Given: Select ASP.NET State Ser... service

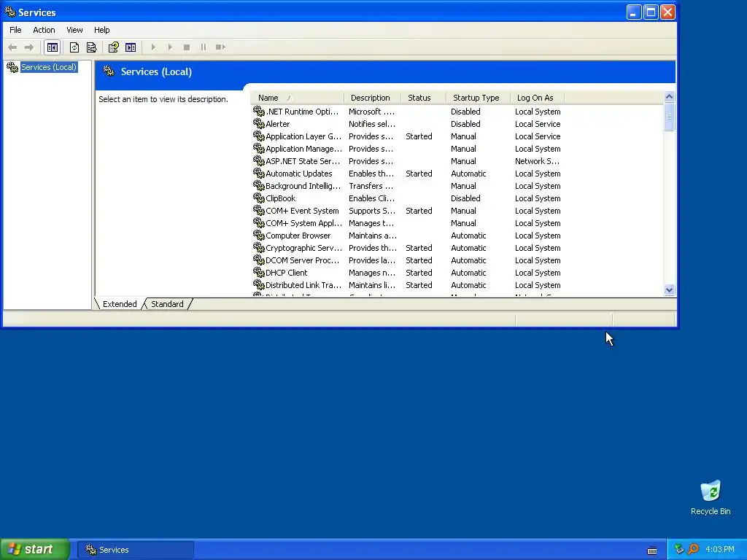Looking at the screenshot, I should point(303,161).
